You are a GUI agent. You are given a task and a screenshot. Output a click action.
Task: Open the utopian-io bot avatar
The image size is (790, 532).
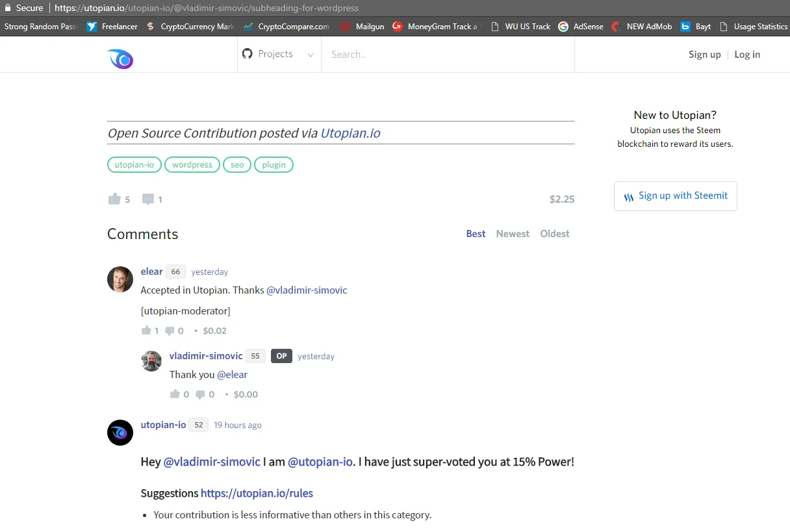coord(120,433)
